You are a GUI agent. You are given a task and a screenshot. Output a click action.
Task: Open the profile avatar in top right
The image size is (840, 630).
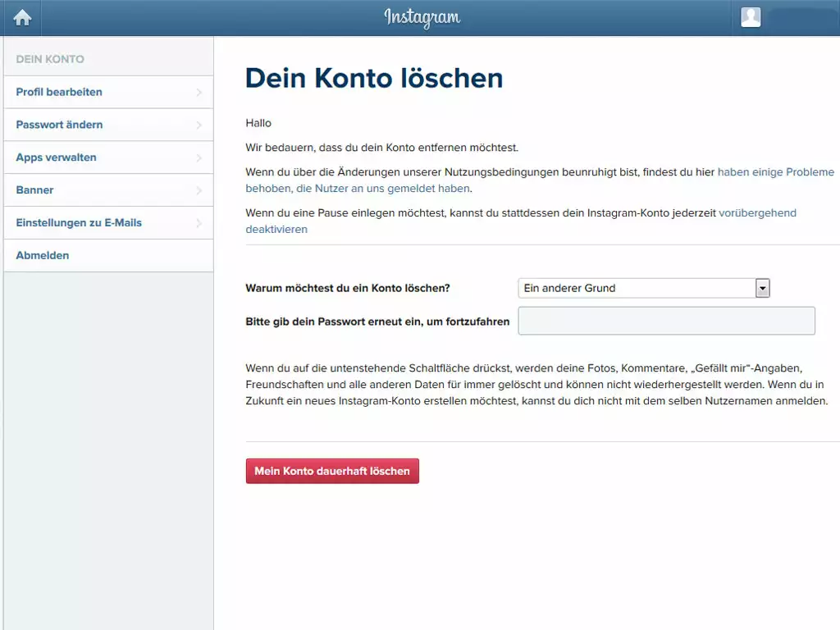click(x=751, y=17)
